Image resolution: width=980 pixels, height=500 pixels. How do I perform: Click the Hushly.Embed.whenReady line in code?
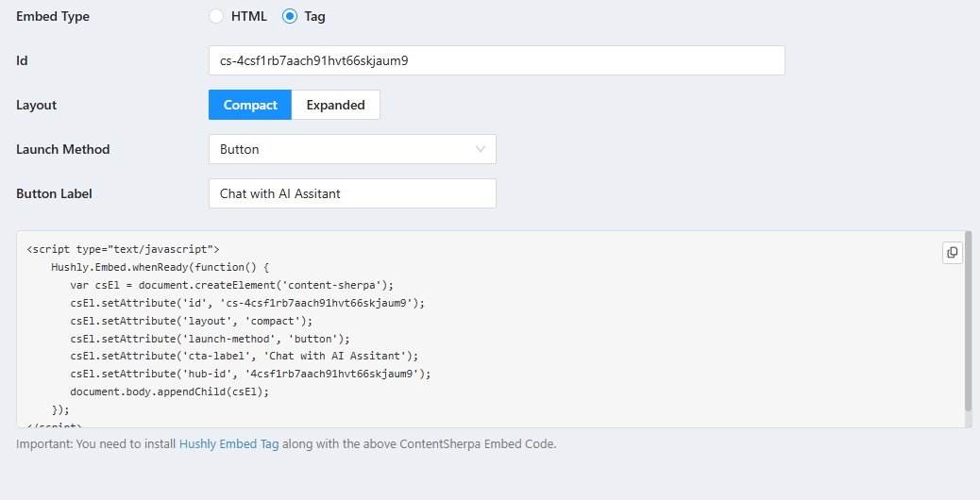click(x=160, y=267)
